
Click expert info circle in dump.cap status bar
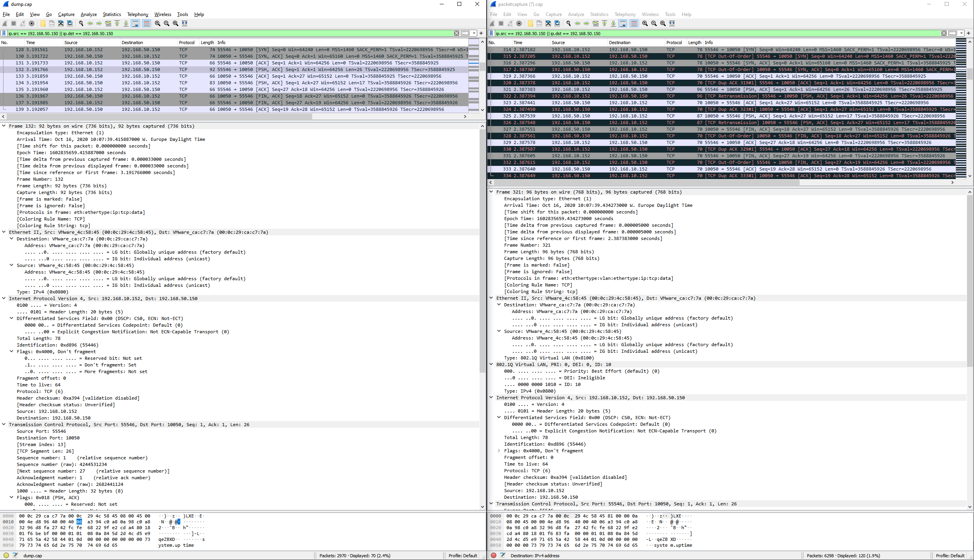(x=6, y=555)
